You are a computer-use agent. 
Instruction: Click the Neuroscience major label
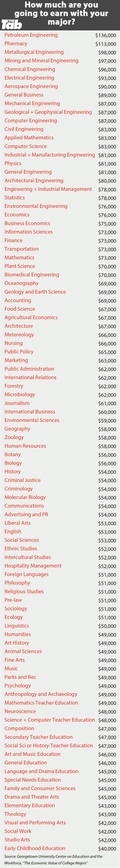tap(20, 711)
